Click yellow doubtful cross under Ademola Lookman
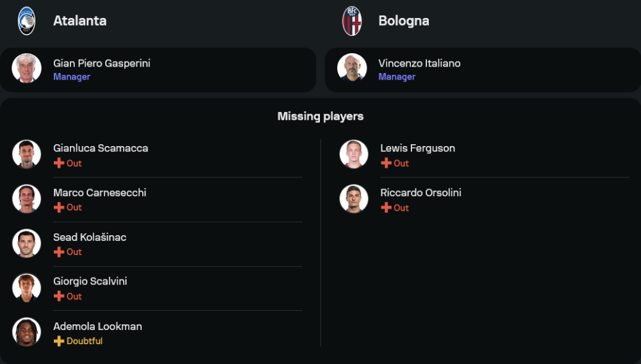Viewport: 641px width, 364px height. click(59, 341)
